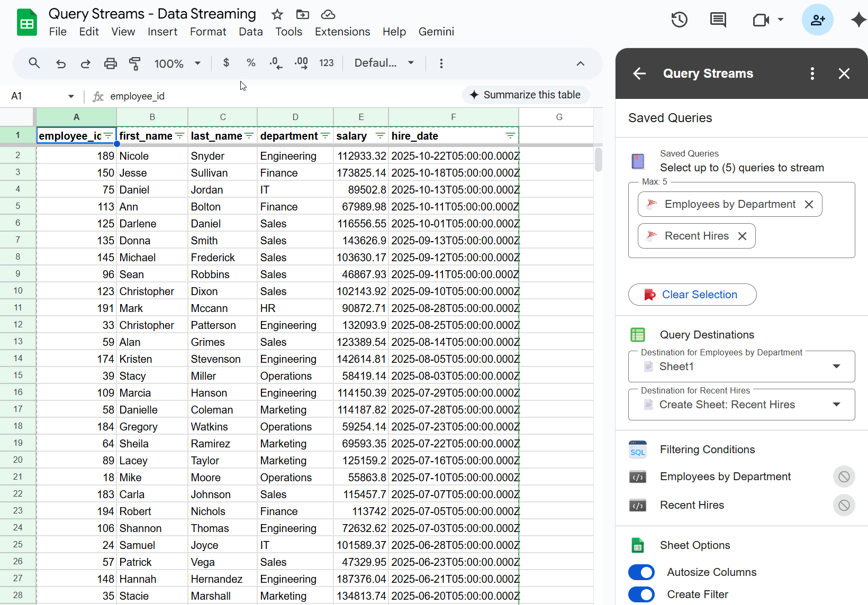Screen dimensions: 868x605
Task: Go back with Query Streams back arrow
Action: [x=639, y=74]
